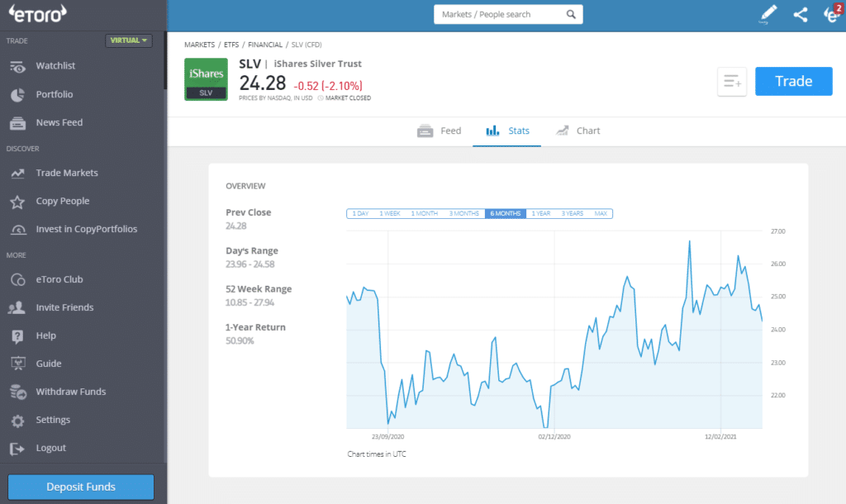Select the 1 DAY chart range

pyautogui.click(x=360, y=214)
